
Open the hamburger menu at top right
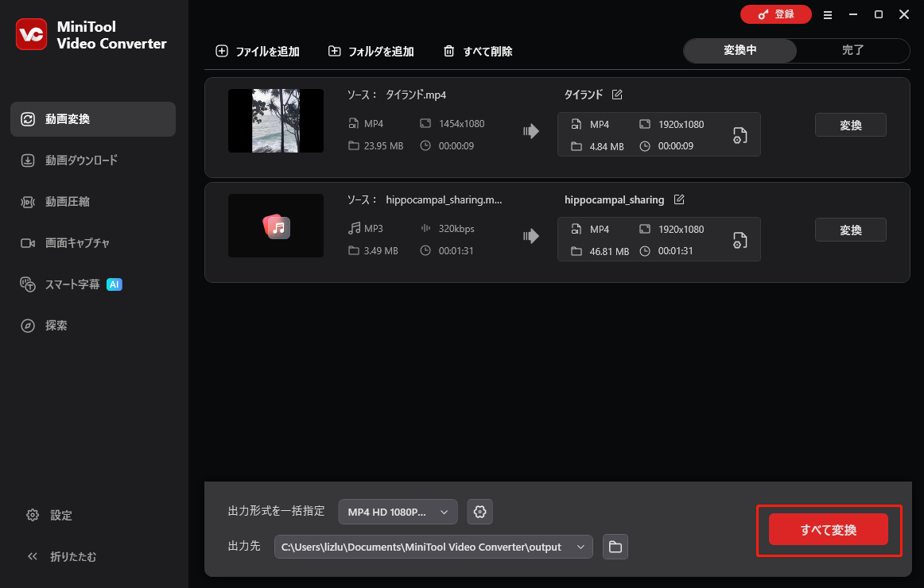(x=828, y=14)
